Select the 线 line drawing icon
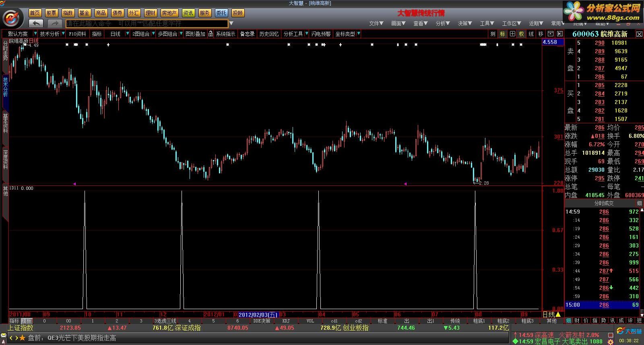The height and width of the screenshot is (345, 644). [531, 34]
